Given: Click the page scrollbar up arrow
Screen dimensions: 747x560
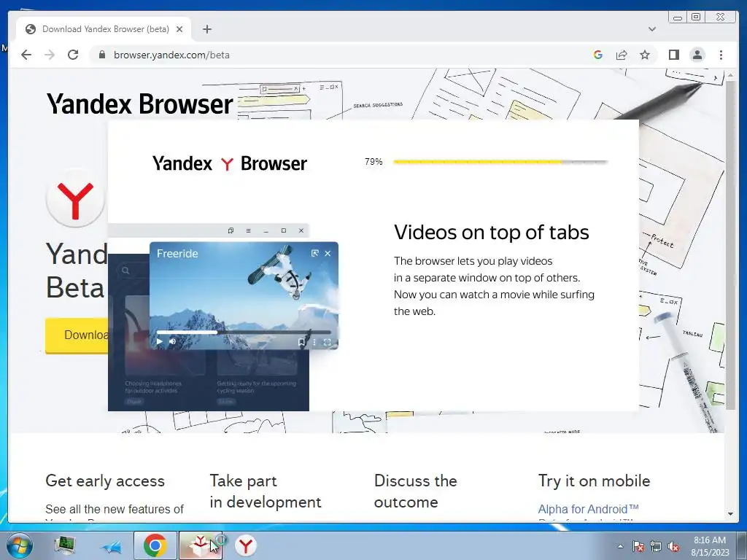Looking at the screenshot, I should [730, 75].
